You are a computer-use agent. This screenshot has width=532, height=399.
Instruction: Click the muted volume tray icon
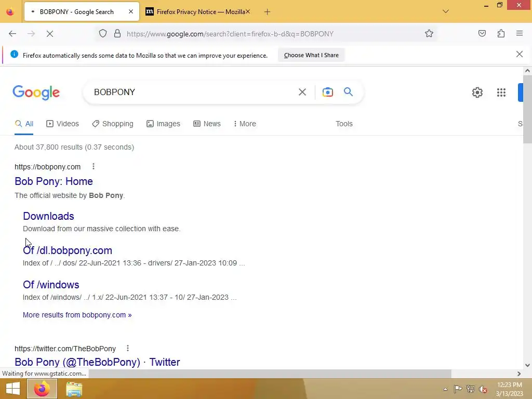tap(483, 389)
